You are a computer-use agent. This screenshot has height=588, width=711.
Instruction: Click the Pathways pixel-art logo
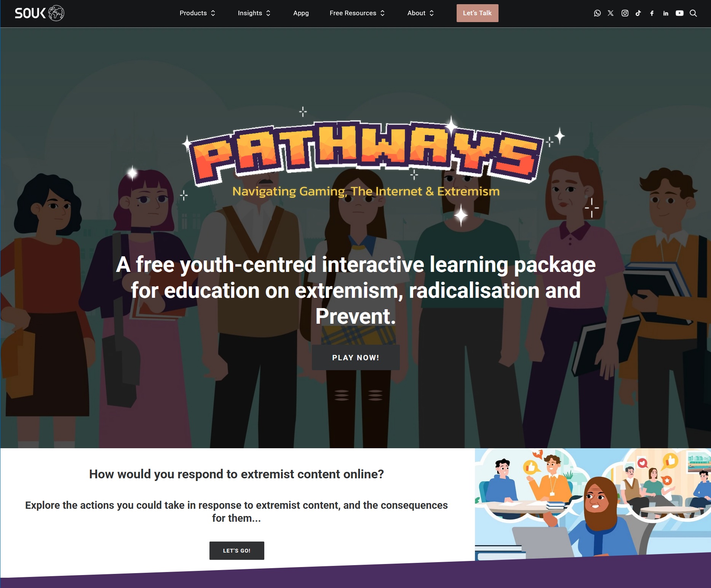pos(364,153)
